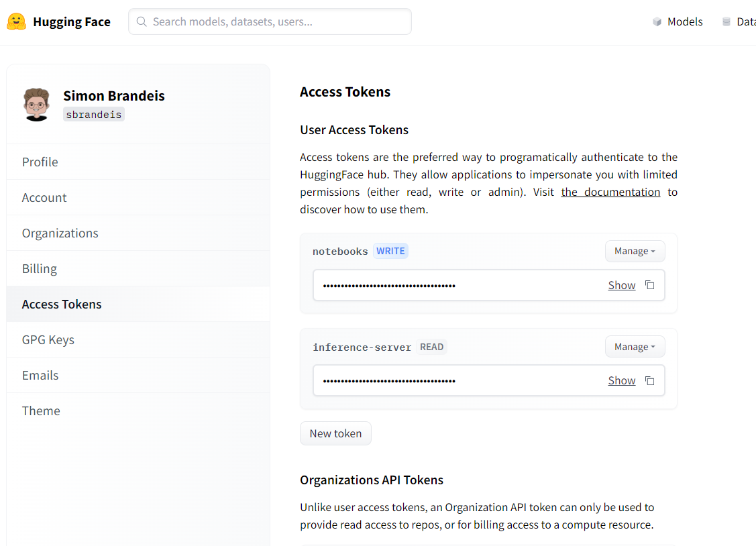
Task: Go to Emails settings
Action: click(138, 376)
